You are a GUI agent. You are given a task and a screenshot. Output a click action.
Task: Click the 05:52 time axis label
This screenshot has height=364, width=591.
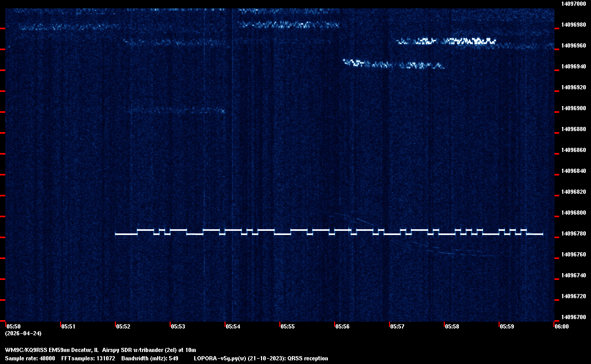(x=123, y=326)
